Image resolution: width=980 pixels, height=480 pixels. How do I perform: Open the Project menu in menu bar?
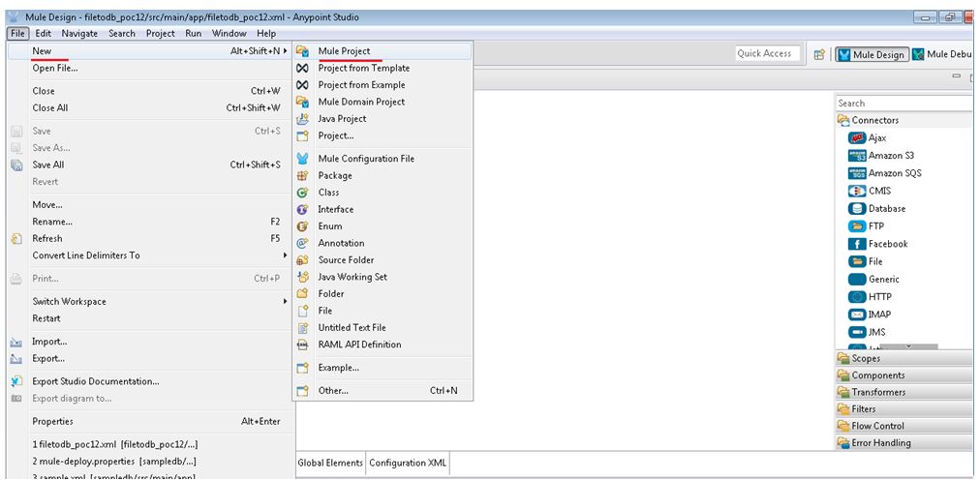tap(161, 34)
